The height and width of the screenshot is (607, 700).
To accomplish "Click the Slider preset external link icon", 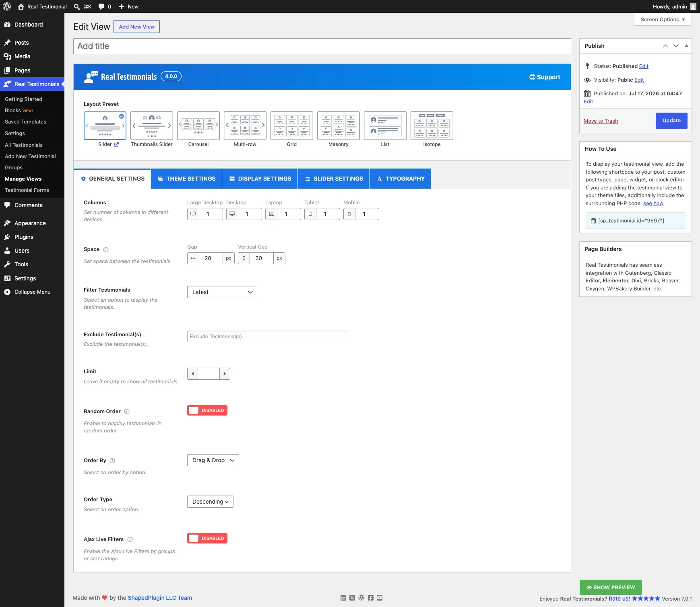I will [116, 144].
